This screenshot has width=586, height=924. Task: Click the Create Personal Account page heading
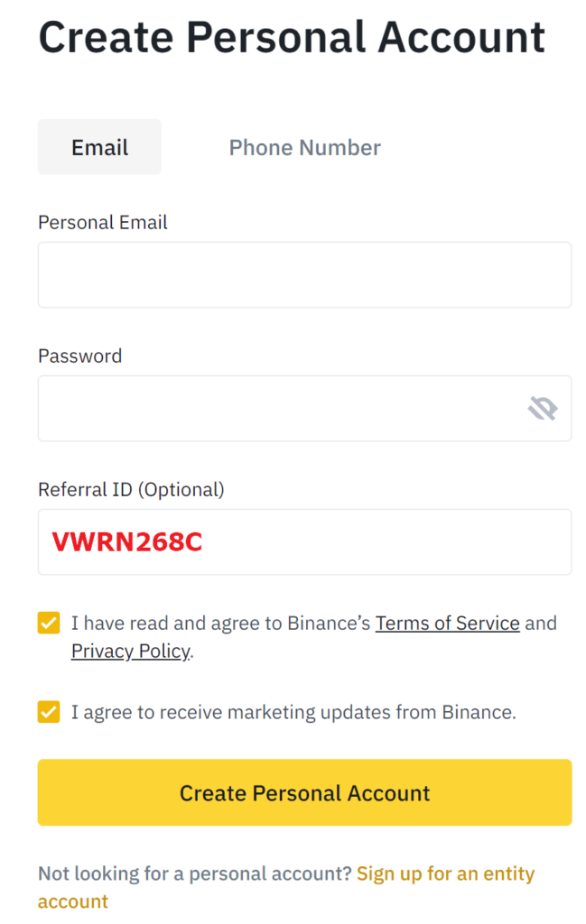[x=292, y=38]
